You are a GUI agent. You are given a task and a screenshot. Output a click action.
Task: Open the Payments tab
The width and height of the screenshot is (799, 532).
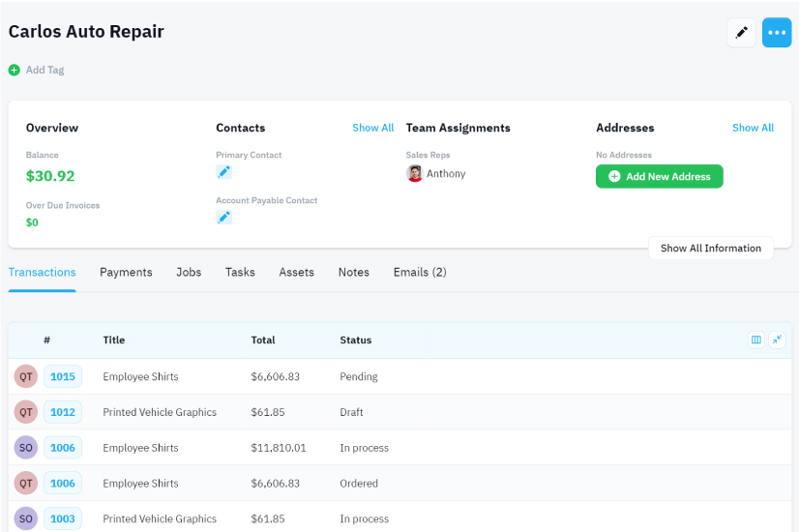[x=126, y=272]
